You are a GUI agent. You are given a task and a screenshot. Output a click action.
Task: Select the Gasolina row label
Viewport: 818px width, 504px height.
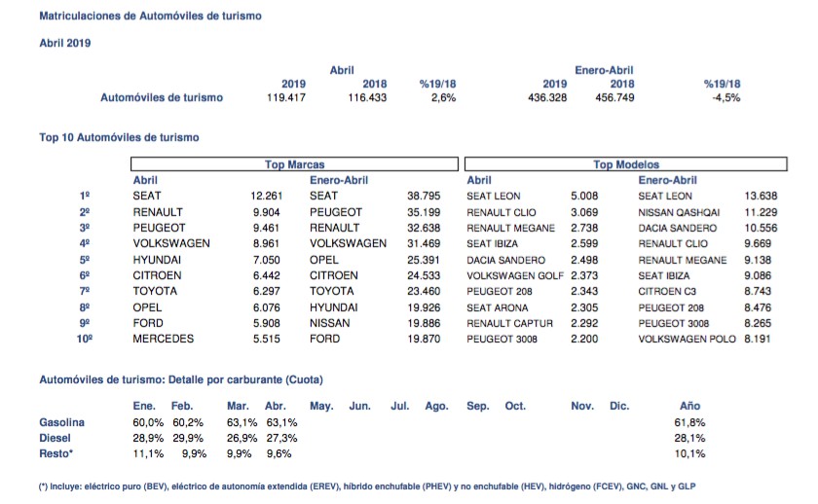coord(61,422)
